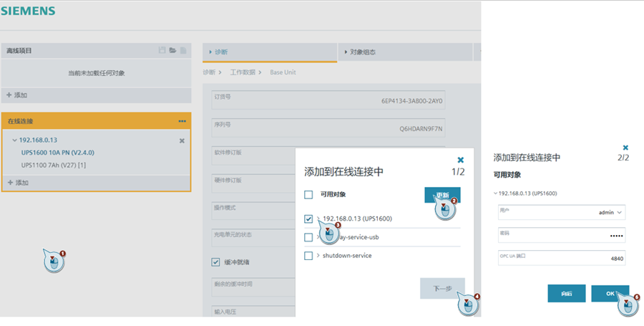This screenshot has width=644, height=326.
Task: Open the three-dot menu of 在线连接 panel
Action: [x=182, y=121]
